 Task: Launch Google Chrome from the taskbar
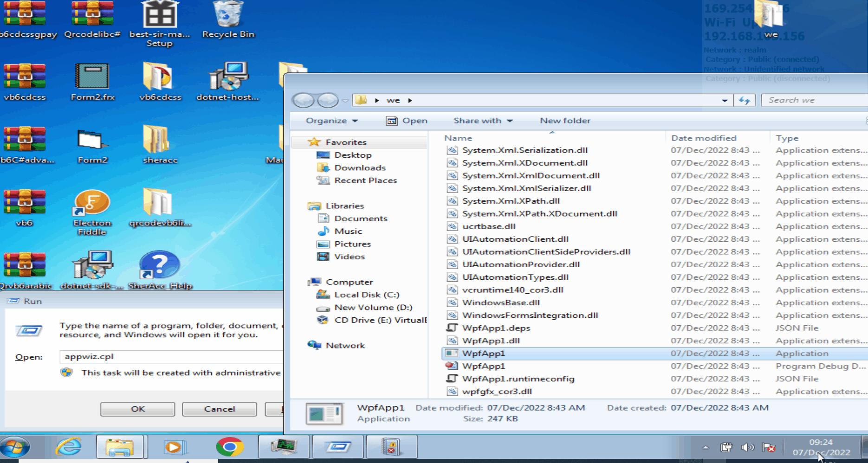pos(229,447)
